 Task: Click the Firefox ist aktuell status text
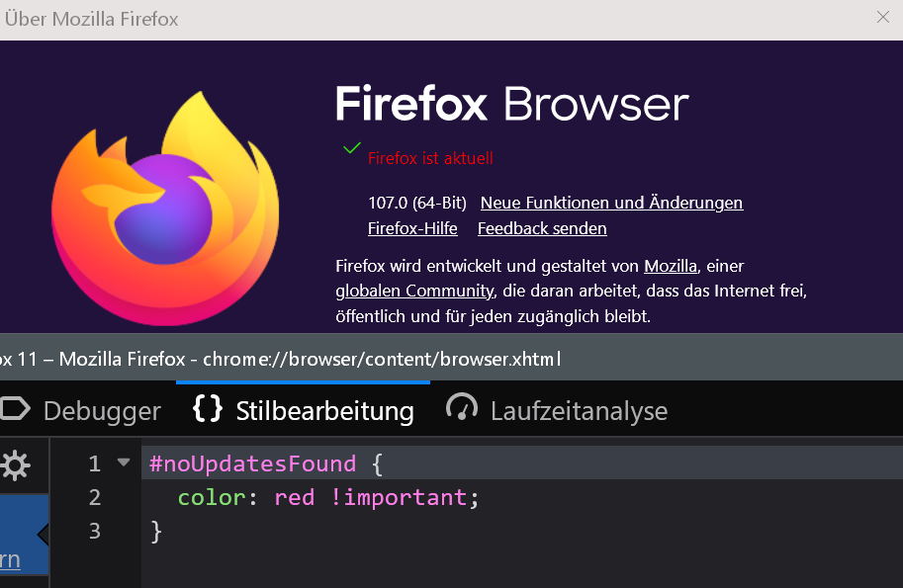pyautogui.click(x=430, y=158)
